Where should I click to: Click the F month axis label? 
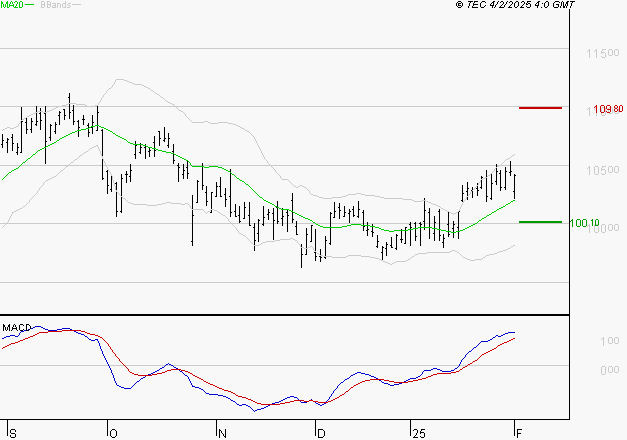coord(519,433)
